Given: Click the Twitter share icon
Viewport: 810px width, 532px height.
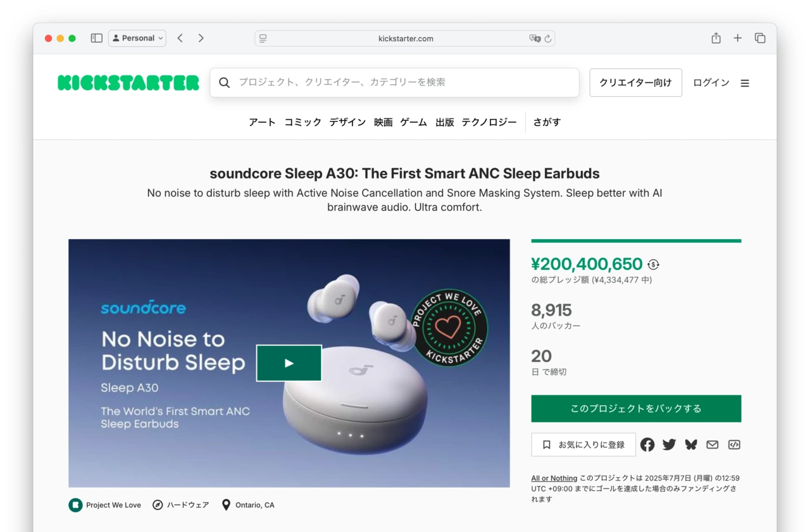Looking at the screenshot, I should [x=669, y=445].
